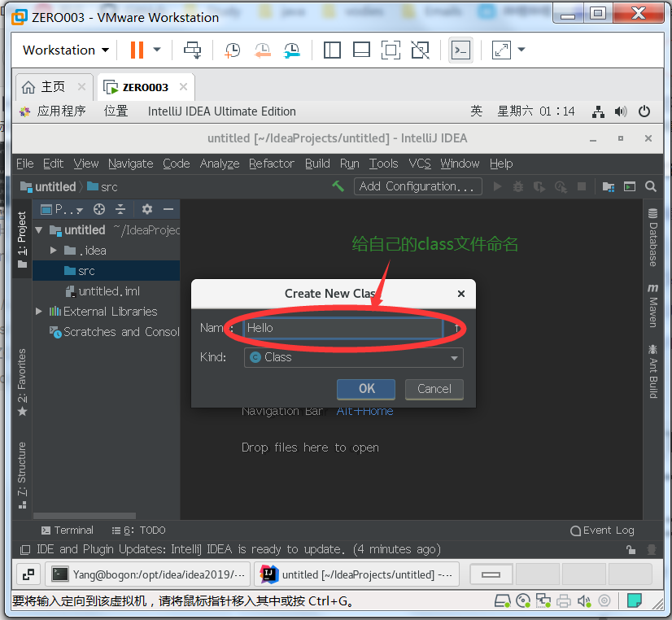
Task: Hide the Project panel with minus icon
Action: tap(168, 209)
